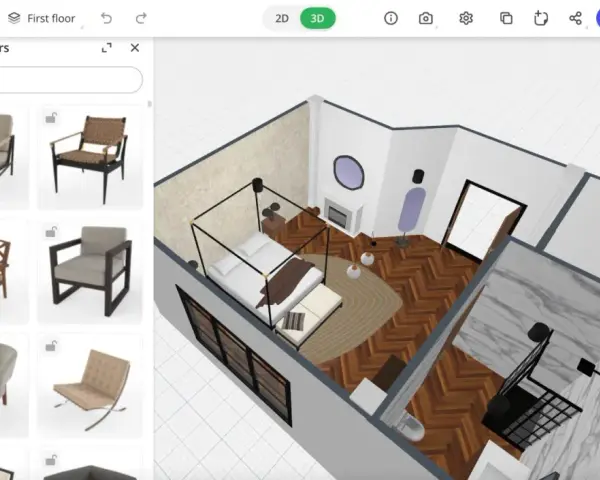Undo the last action
Image resolution: width=600 pixels, height=480 pixels.
pos(106,18)
